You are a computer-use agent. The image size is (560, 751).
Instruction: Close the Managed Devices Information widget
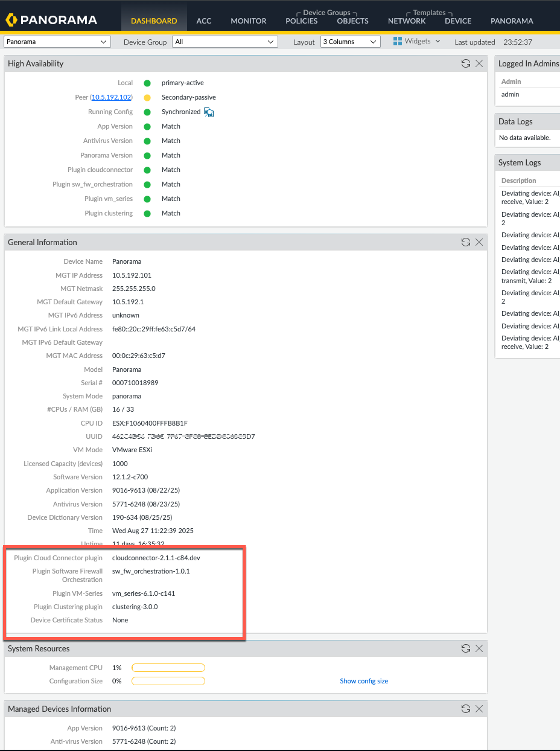tap(479, 709)
